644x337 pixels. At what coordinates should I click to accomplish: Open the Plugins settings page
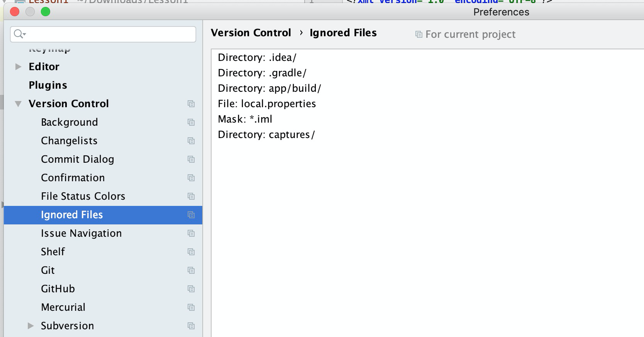click(x=47, y=85)
